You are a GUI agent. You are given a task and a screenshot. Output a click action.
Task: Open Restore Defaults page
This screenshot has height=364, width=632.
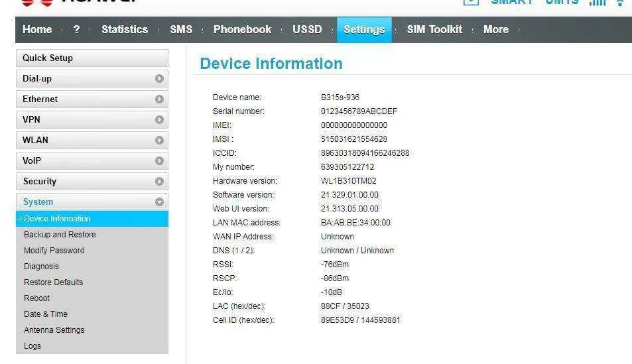pos(53,282)
